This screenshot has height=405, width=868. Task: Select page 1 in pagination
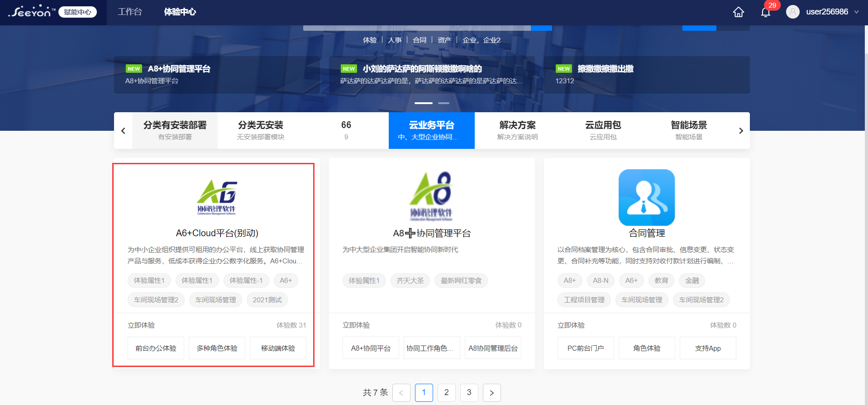click(x=424, y=392)
